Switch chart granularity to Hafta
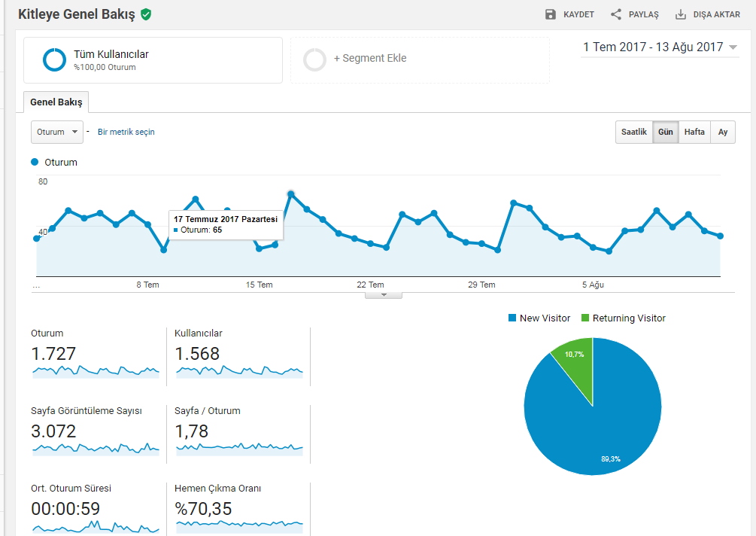Viewport: 756px width, 536px height. [694, 132]
